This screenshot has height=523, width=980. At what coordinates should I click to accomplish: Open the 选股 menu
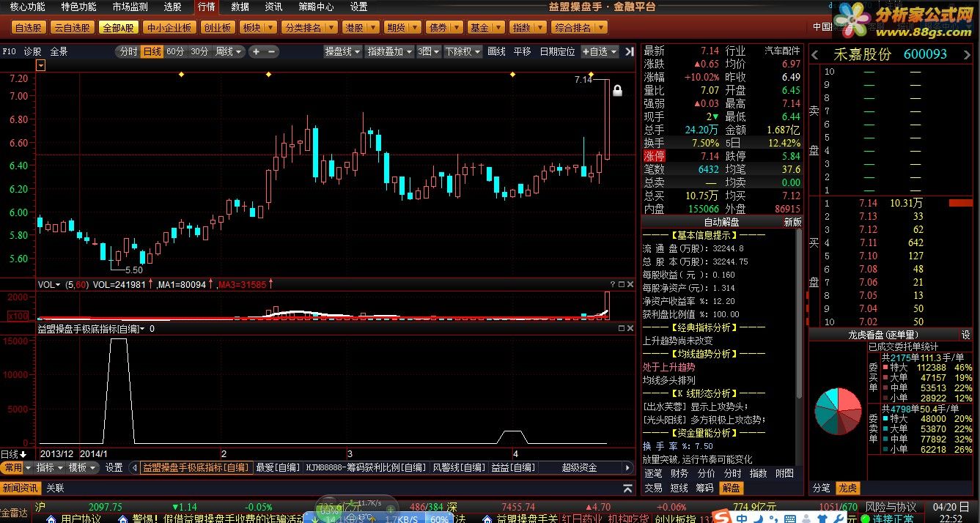point(172,7)
